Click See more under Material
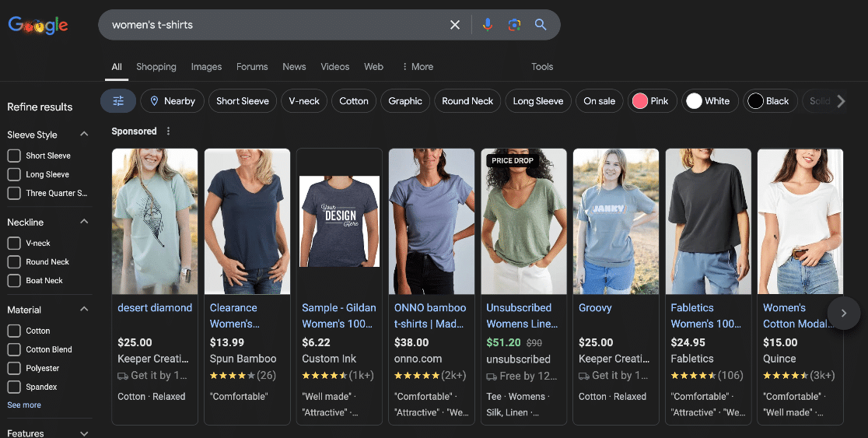 [x=24, y=405]
